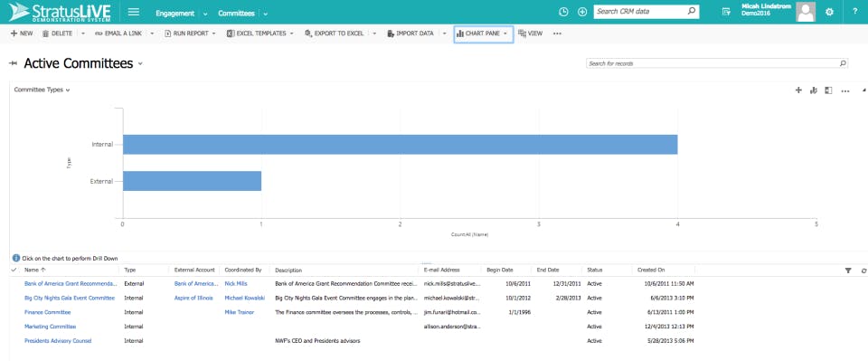Sort by Status column header
The width and height of the screenshot is (868, 361).
[595, 271]
